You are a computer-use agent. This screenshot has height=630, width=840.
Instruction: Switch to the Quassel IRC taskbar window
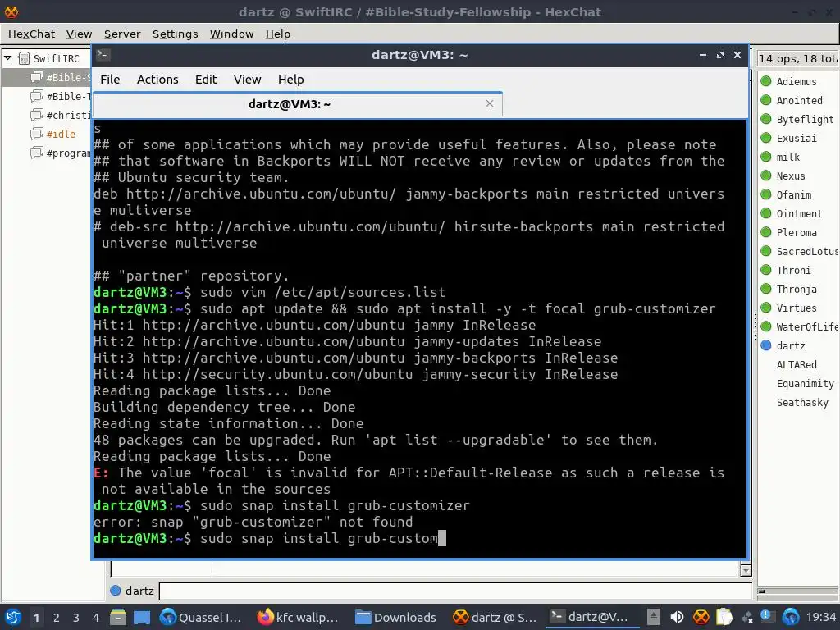(201, 617)
